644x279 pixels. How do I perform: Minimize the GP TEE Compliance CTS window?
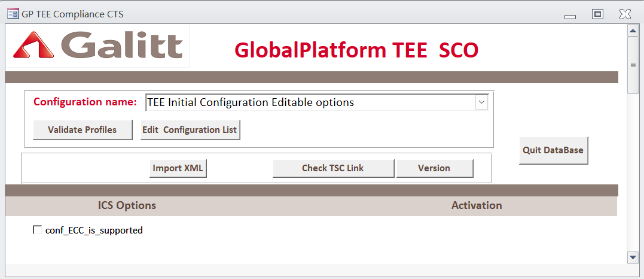pos(570,15)
